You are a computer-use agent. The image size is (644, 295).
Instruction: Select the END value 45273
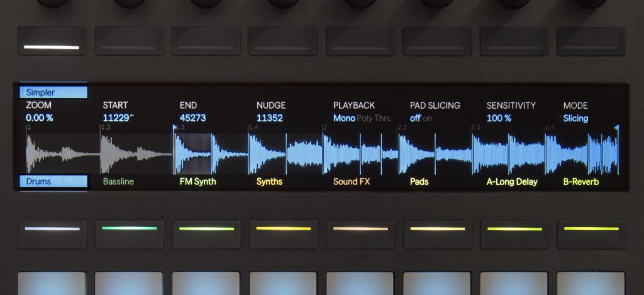[x=192, y=118]
